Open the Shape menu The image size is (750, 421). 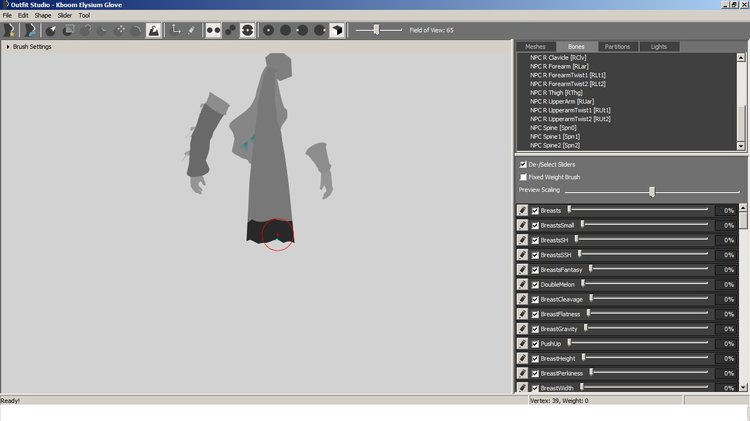click(x=43, y=15)
